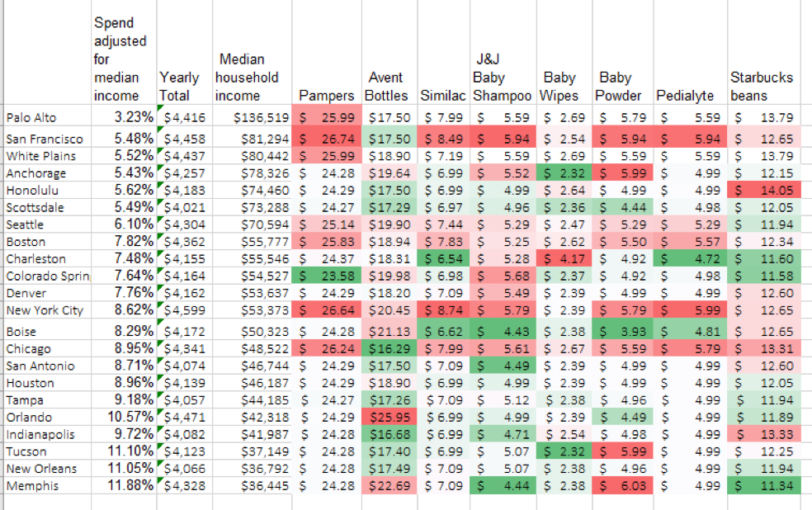The image size is (812, 510).
Task: Click Memphis $22.69 Avent Bottles price
Action: click(389, 484)
